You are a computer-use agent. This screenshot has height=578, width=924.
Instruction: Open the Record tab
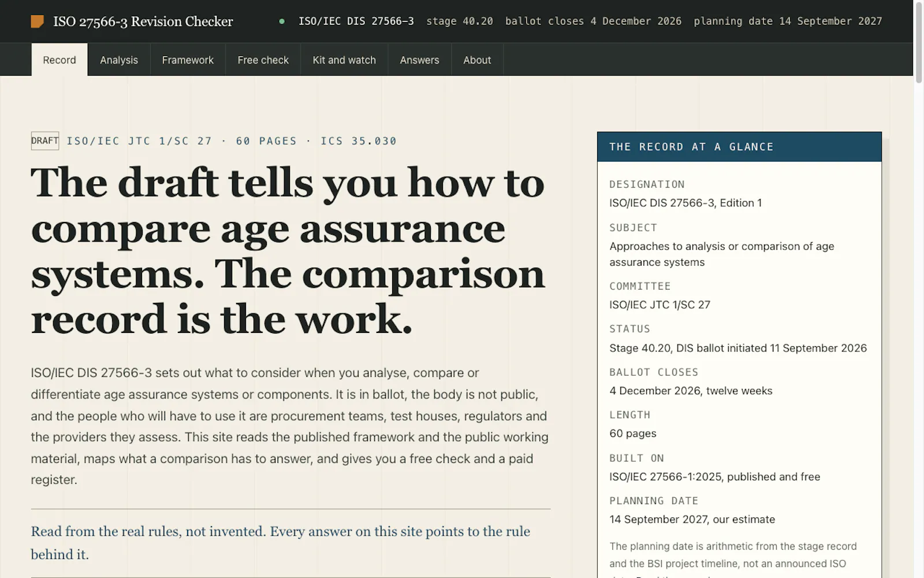(59, 60)
